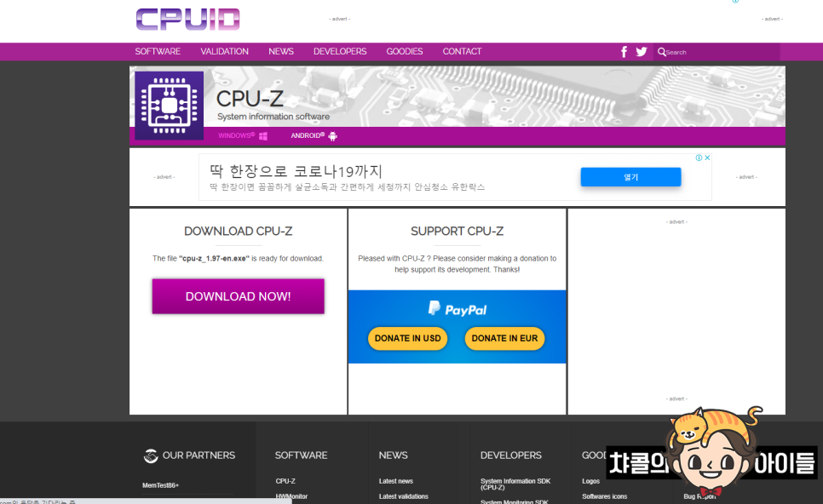Close the Korean banner ad with X

point(707,157)
